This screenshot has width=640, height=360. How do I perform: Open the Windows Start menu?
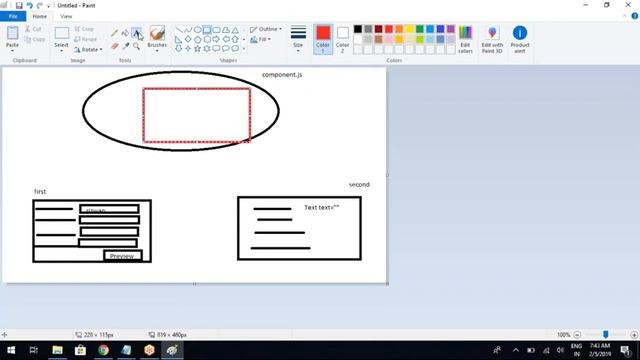click(11, 350)
